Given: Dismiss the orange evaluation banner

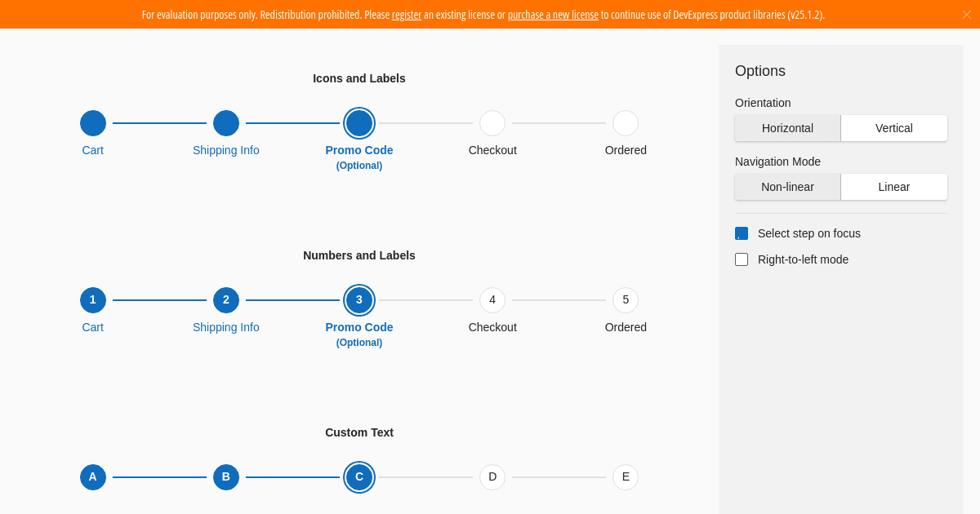Looking at the screenshot, I should point(966,15).
